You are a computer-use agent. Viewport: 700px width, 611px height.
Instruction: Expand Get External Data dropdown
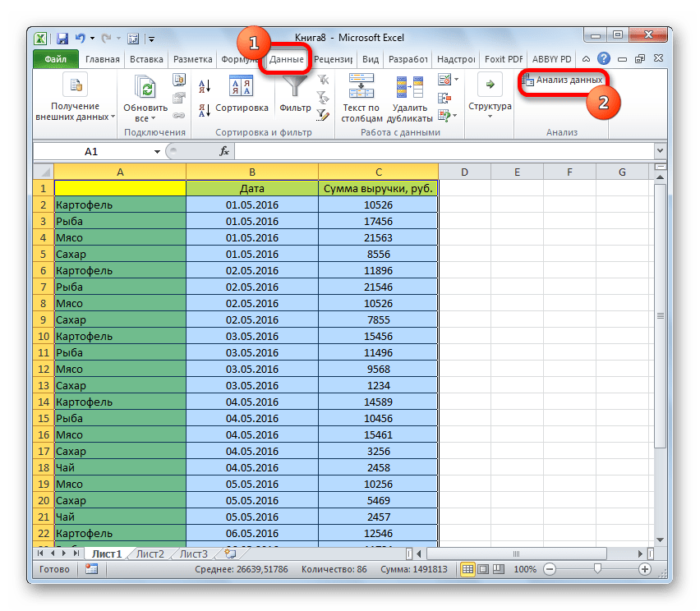[113, 117]
